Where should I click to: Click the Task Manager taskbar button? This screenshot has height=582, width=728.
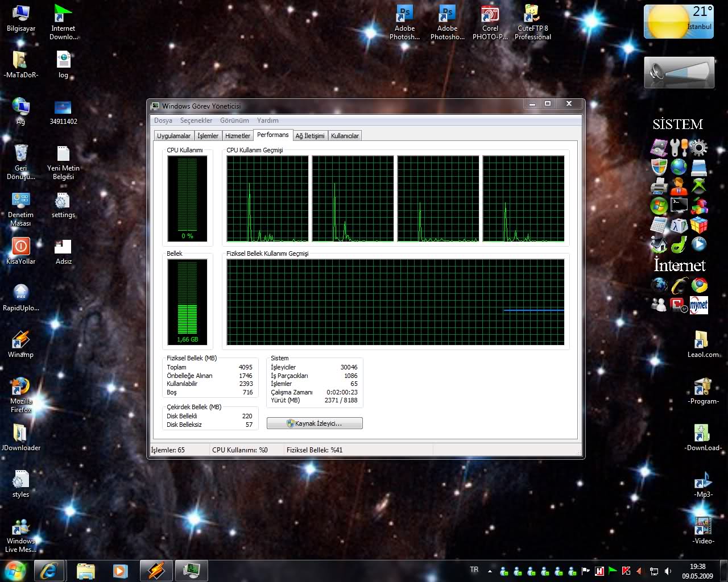coord(191,571)
